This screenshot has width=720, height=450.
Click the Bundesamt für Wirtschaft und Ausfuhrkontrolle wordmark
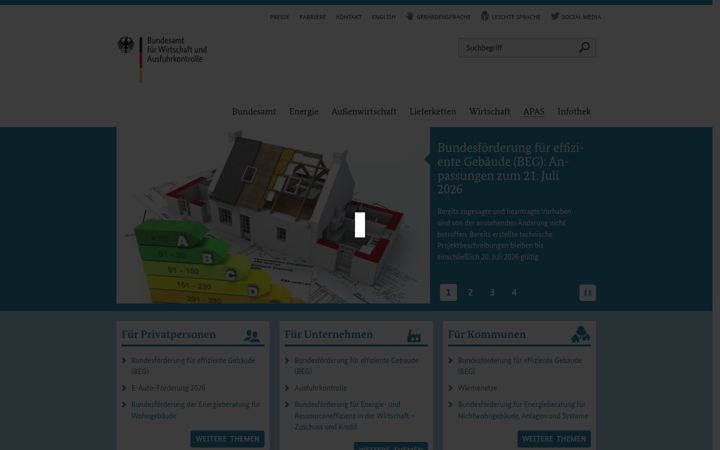(177, 50)
